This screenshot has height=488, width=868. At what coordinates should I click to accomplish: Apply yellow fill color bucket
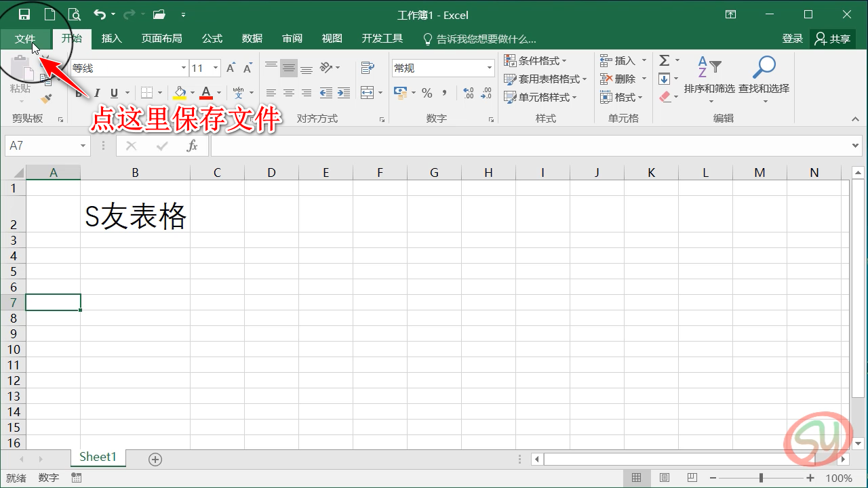pos(180,93)
